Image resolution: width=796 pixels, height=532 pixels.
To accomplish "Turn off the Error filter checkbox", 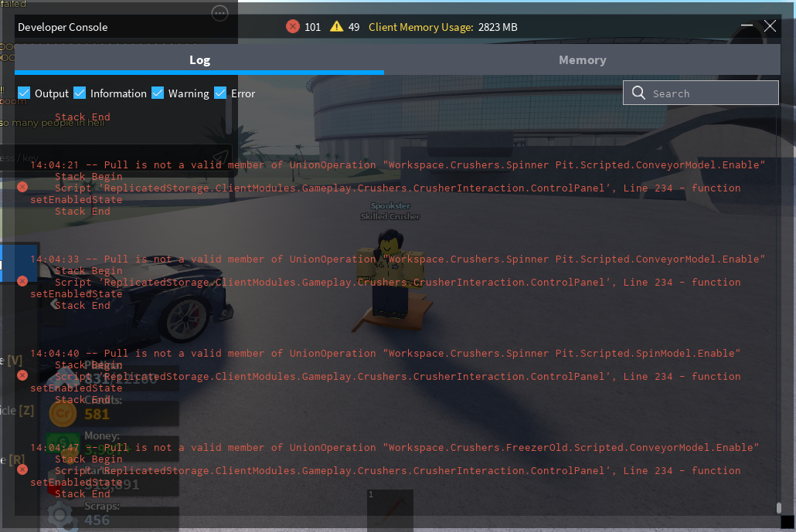I will click(220, 93).
